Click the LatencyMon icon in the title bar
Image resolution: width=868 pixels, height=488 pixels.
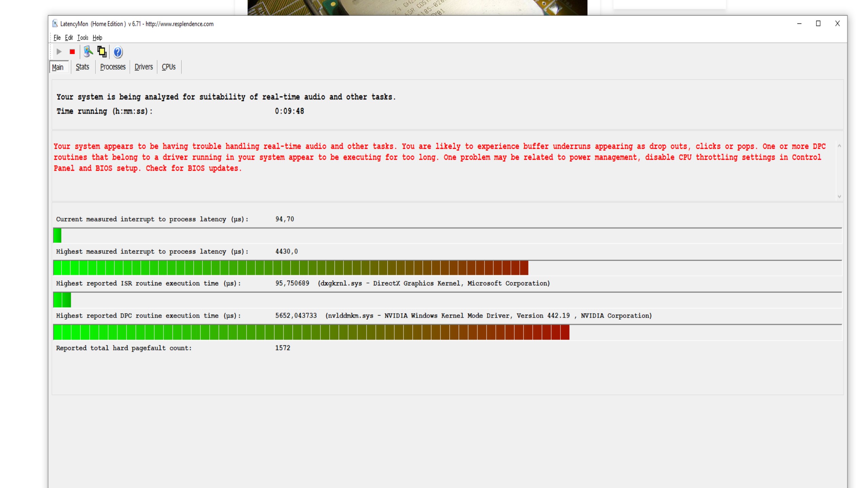[x=55, y=24]
